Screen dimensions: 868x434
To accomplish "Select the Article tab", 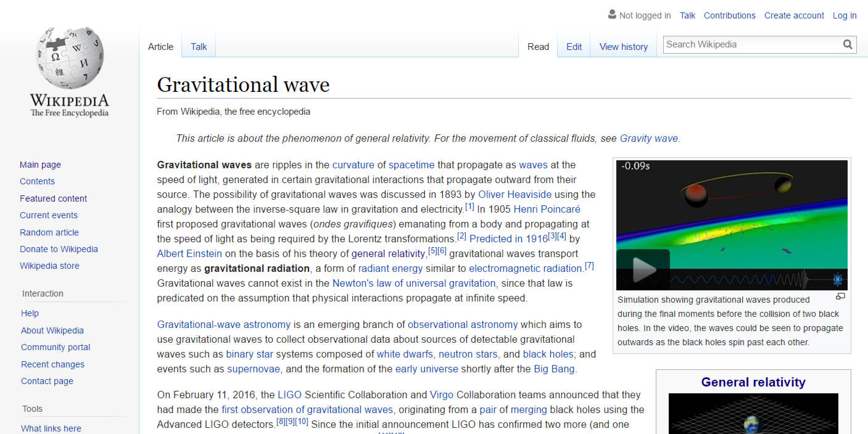I will [160, 46].
